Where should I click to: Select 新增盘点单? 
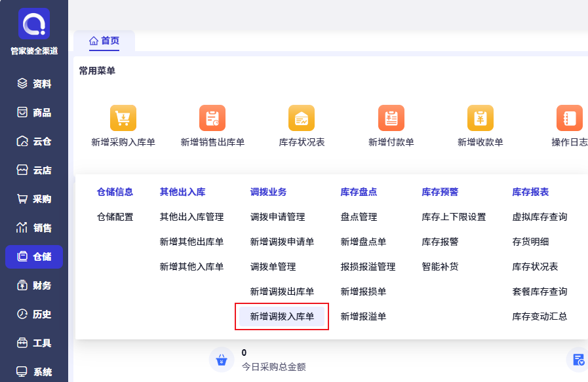363,242
